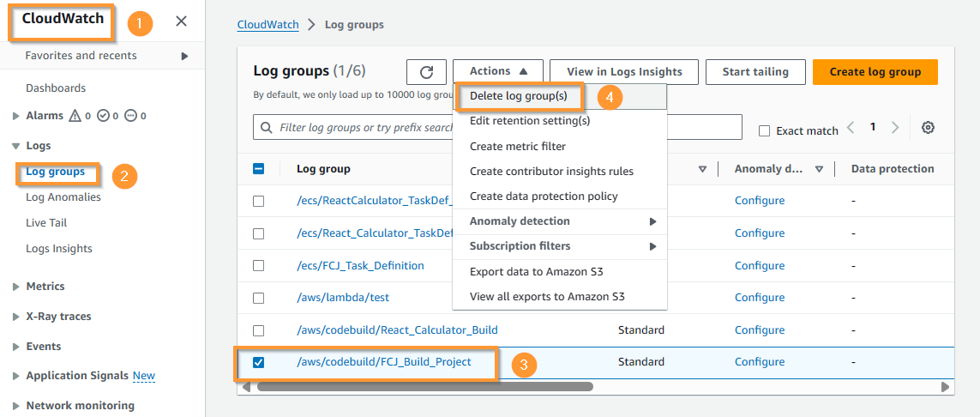Open the table settings gear icon
The width and height of the screenshot is (980, 417).
[928, 128]
